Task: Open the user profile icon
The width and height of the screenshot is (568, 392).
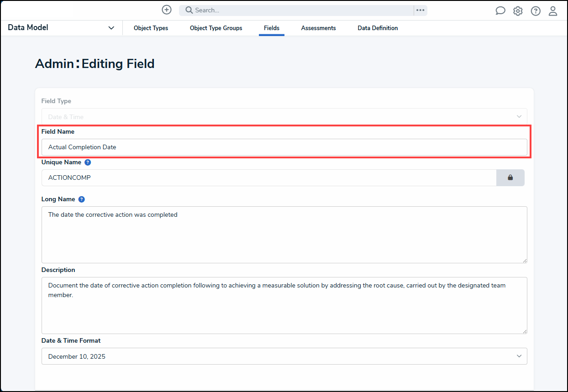Action: coord(553,11)
